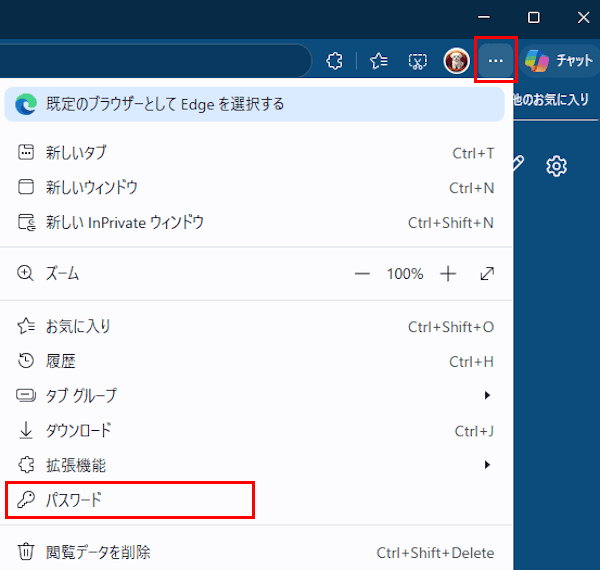This screenshot has height=570, width=600.
Task: Open the Extensions puzzle icon in toolbar
Action: [334, 61]
